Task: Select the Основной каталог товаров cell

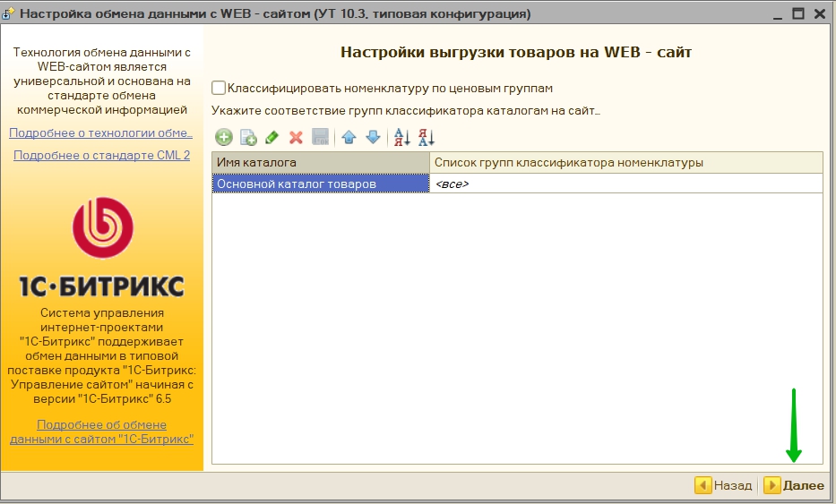Action: (321, 184)
